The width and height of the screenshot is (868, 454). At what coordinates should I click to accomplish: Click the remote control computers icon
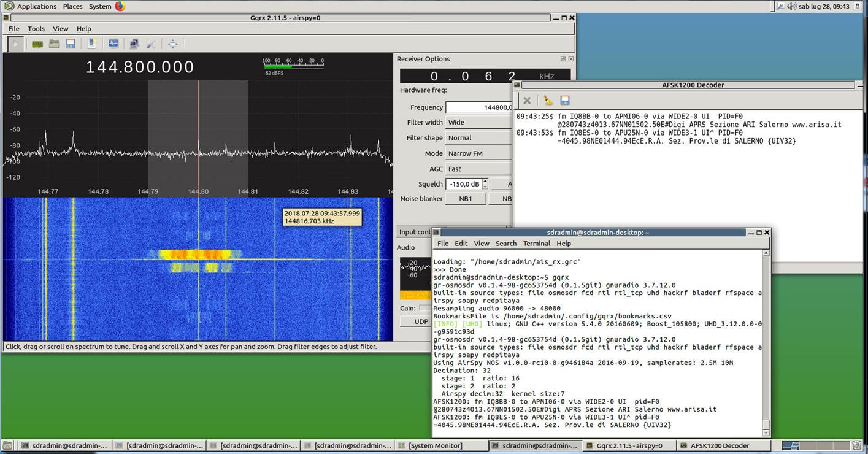coord(134,44)
